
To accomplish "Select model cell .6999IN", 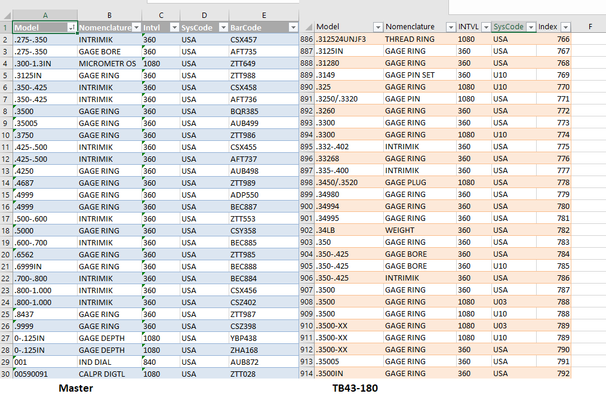I will pyautogui.click(x=45, y=267).
